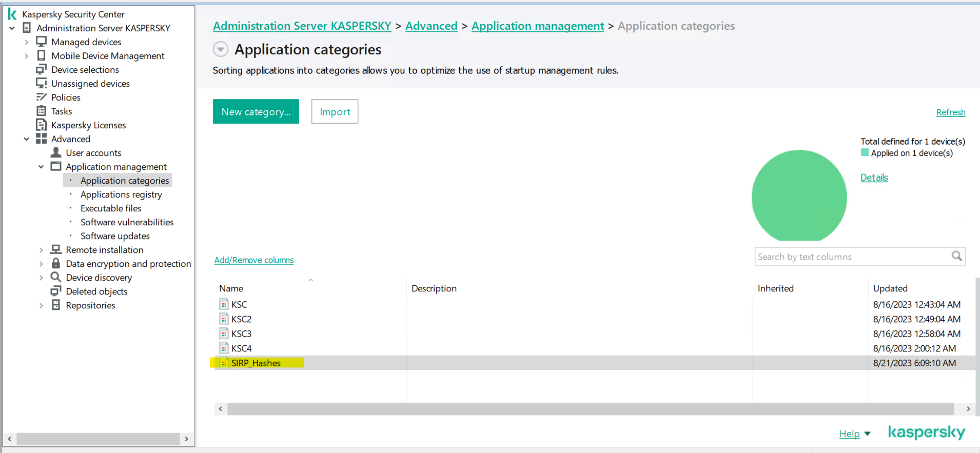Open the Details link near chart

point(874,178)
